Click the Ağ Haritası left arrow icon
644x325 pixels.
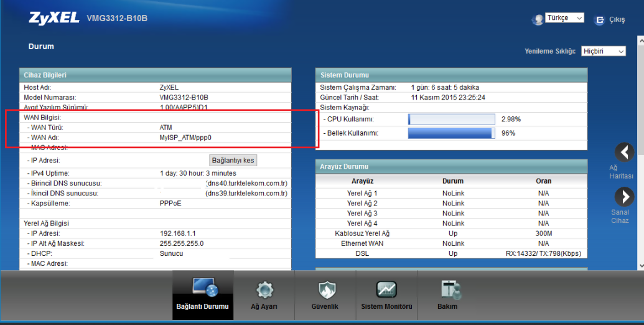click(624, 153)
